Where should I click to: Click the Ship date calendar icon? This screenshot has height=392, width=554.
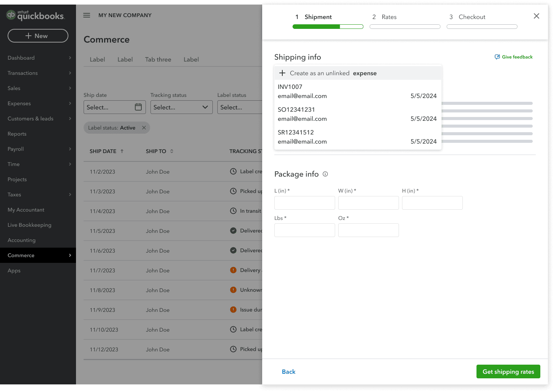[138, 107]
